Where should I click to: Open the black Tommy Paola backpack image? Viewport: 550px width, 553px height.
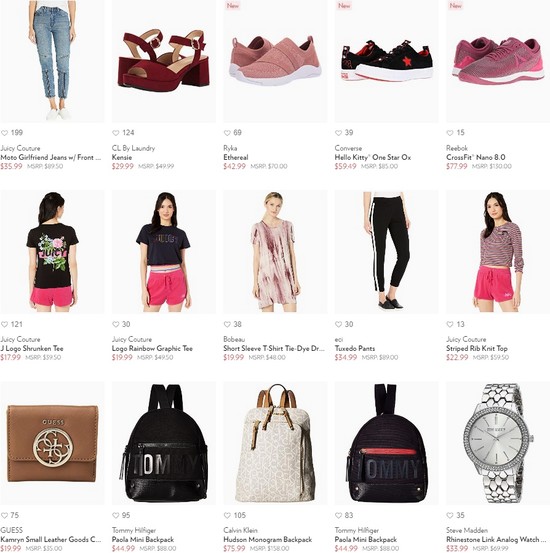click(164, 443)
